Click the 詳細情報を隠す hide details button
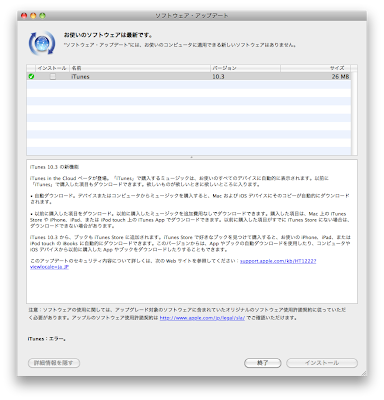384x400 pixels. 54,363
